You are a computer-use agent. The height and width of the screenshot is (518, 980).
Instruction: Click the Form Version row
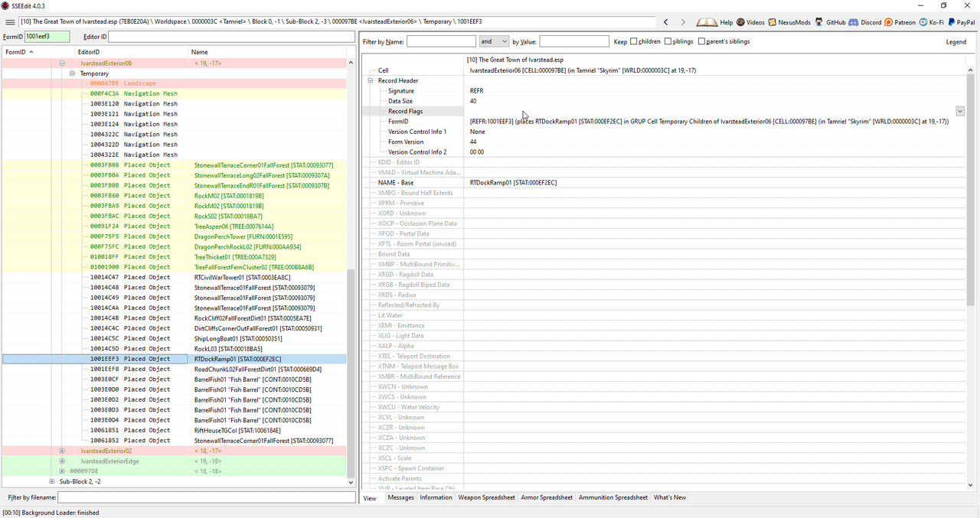(x=665, y=142)
